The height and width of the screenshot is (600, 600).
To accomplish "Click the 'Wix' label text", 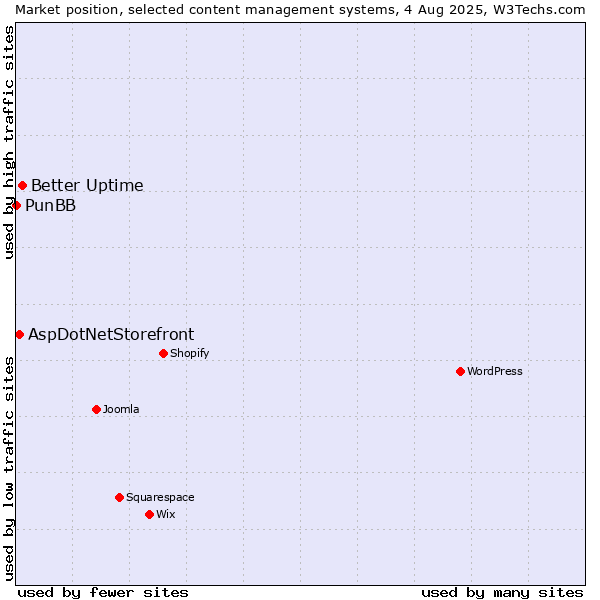I will point(166,514).
